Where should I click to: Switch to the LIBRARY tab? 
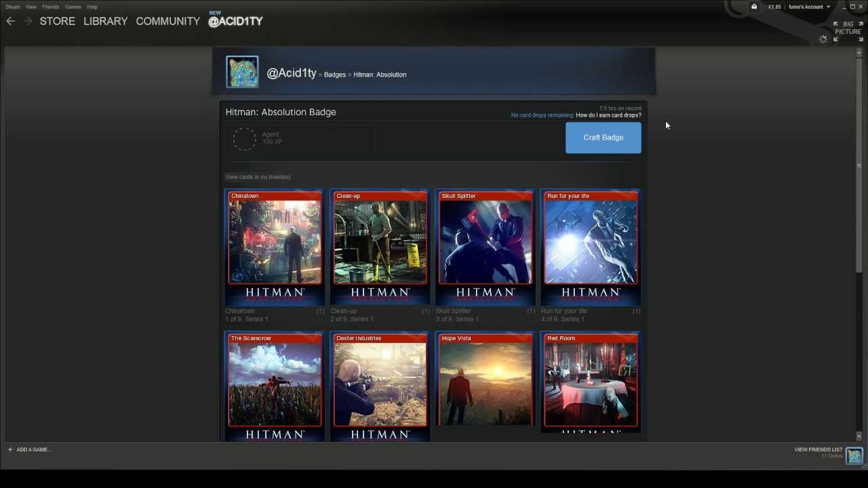point(105,21)
